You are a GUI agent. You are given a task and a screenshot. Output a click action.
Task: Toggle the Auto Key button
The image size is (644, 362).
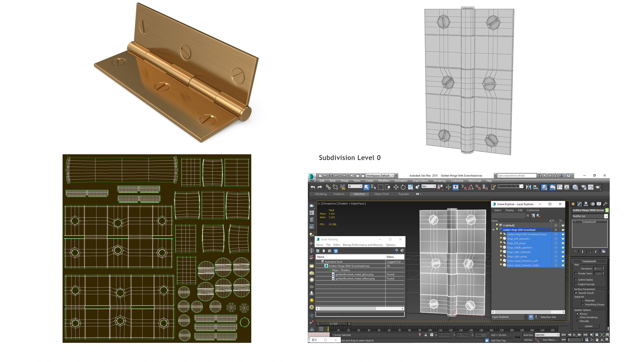pos(528,335)
